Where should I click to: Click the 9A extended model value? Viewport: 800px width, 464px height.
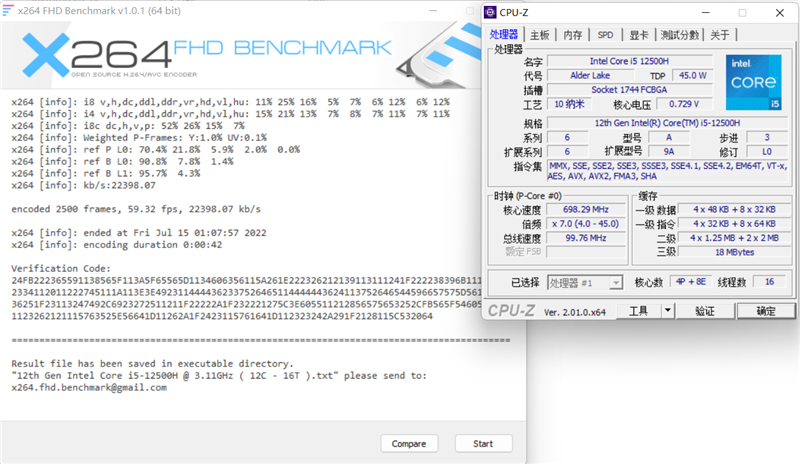coord(668,152)
